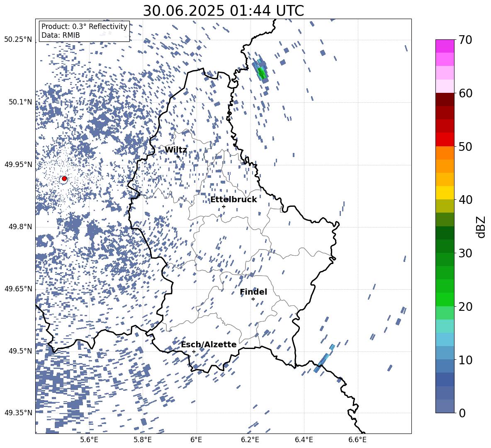The width and height of the screenshot is (491, 448).
Task: Click the 49.65°N latitude label
Action: (18, 288)
